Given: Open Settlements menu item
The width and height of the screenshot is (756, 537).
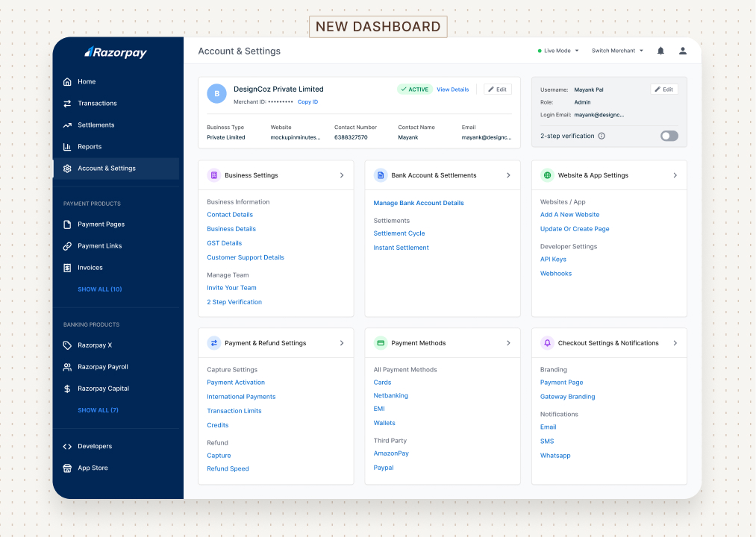Looking at the screenshot, I should tap(116, 125).
